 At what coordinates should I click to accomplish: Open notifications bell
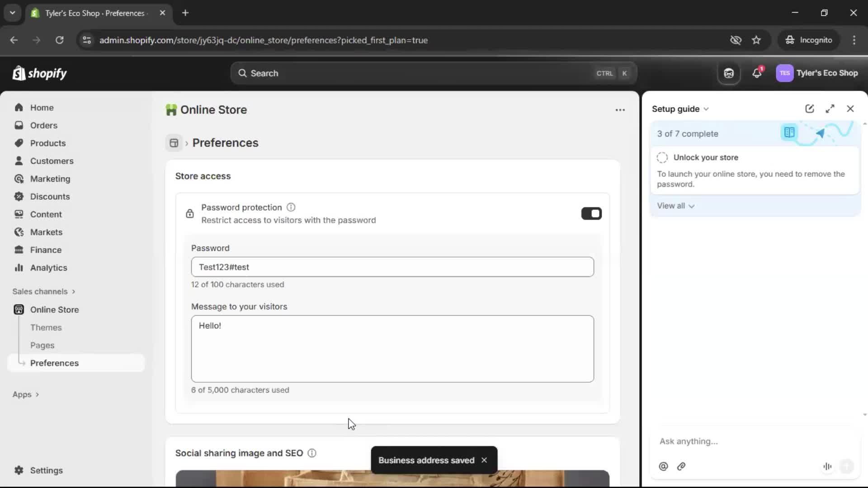[x=757, y=73]
